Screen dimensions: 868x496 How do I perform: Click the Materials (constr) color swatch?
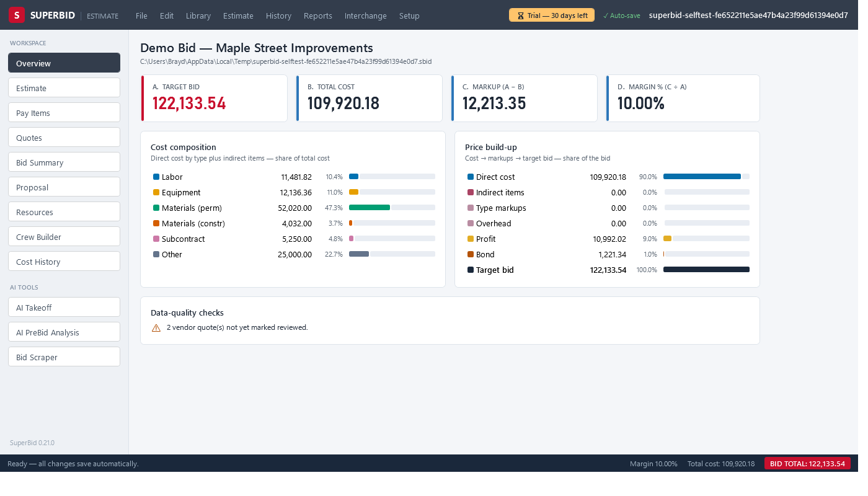pos(156,223)
